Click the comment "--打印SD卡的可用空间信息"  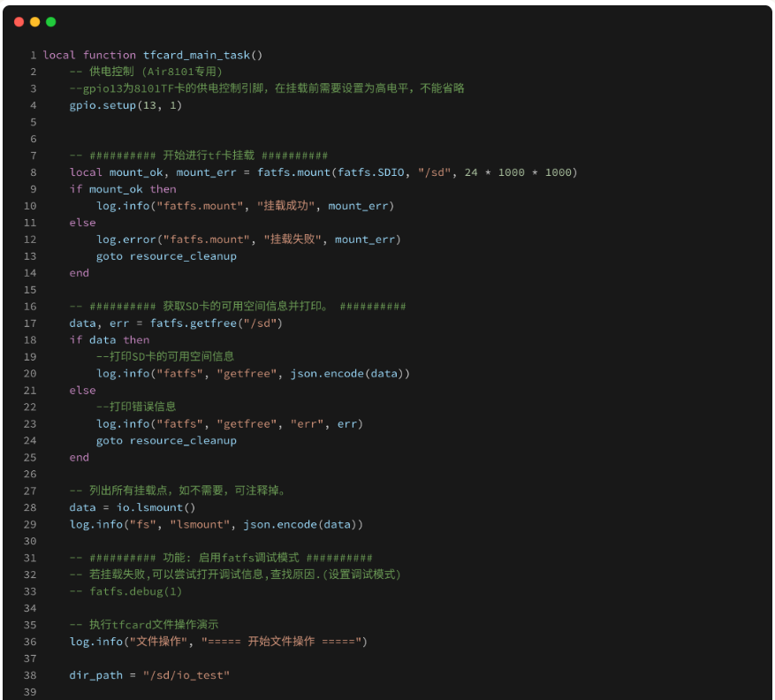pyautogui.click(x=165, y=357)
